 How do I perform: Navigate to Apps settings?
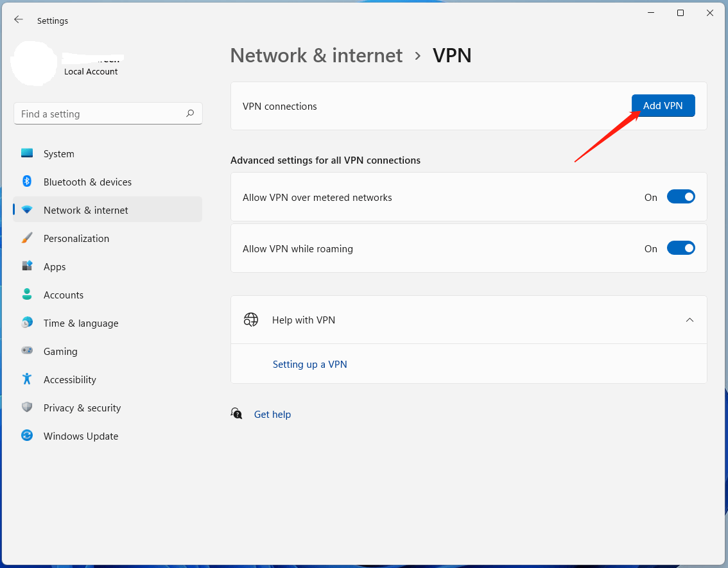pos(108,267)
